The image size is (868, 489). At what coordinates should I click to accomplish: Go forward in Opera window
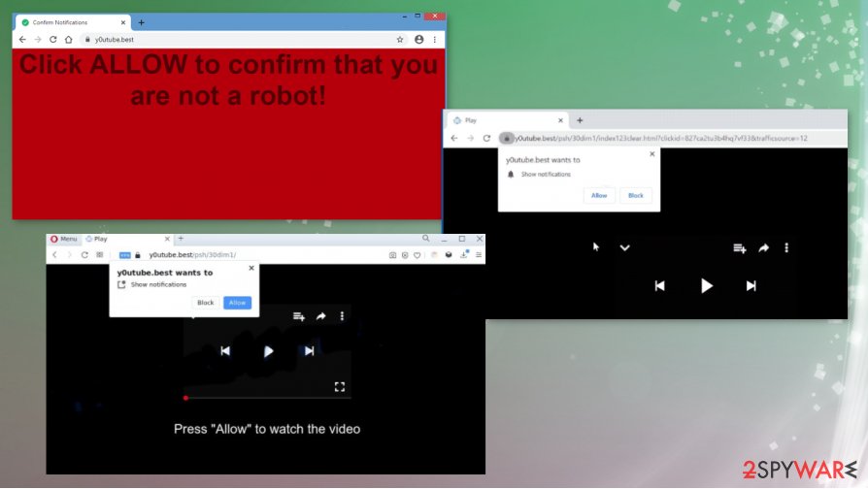click(69, 255)
